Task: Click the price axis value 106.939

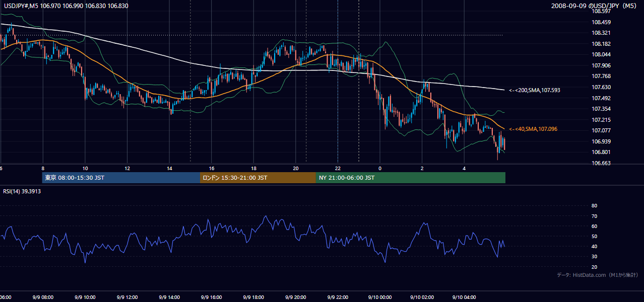Action: click(x=601, y=141)
